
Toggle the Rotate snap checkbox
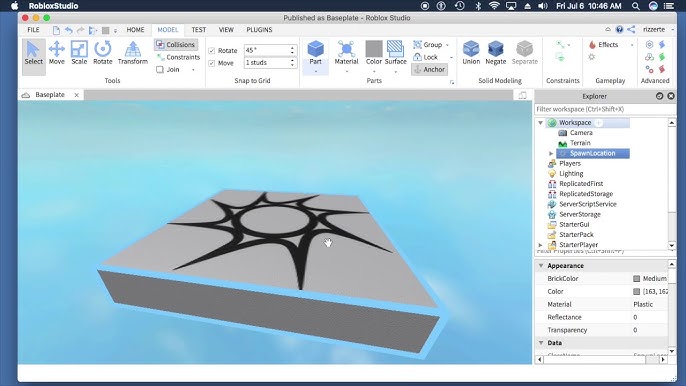[212, 51]
